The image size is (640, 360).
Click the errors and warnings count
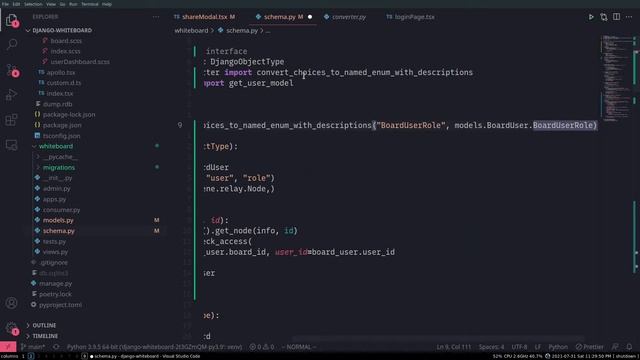click(x=262, y=347)
